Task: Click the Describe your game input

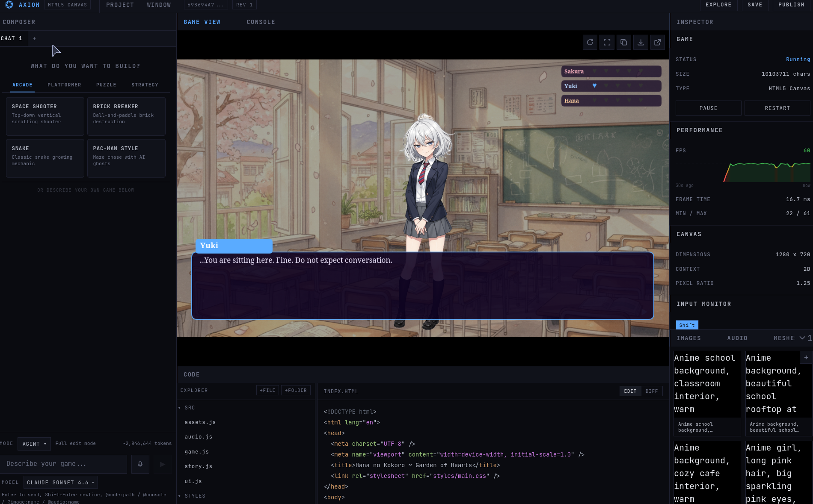Action: [63, 464]
